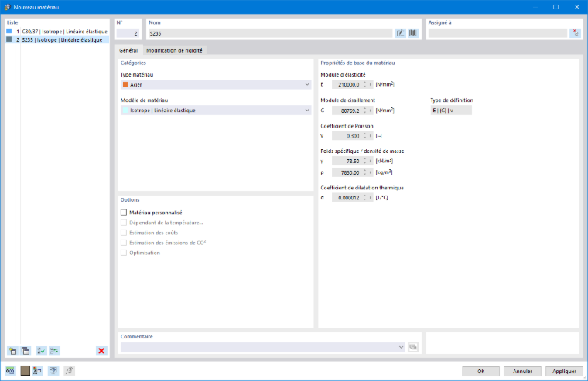Viewport: 588px width, 381px height.
Task: Open the Commentaire dropdown arrow
Action: click(401, 347)
